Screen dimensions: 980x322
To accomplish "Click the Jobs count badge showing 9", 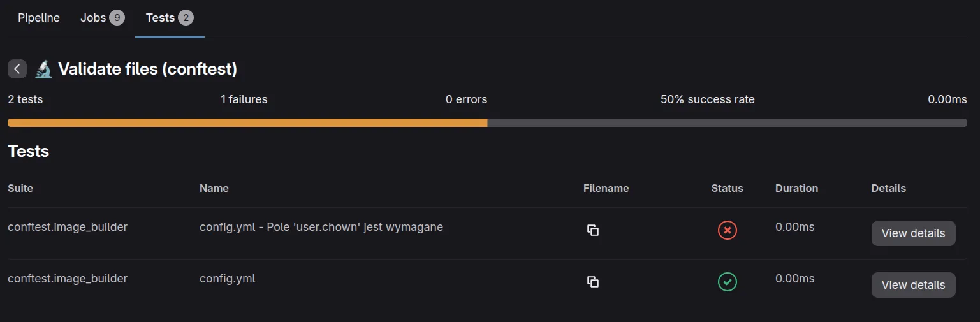I will tap(117, 18).
